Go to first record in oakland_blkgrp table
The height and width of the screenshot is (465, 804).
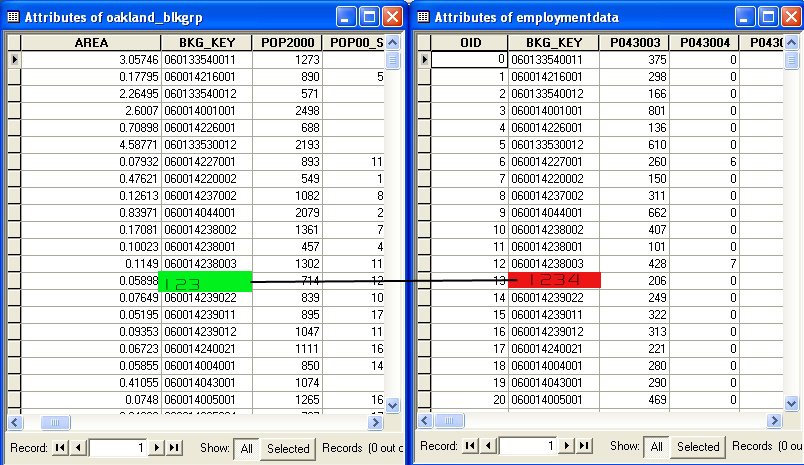click(61, 448)
